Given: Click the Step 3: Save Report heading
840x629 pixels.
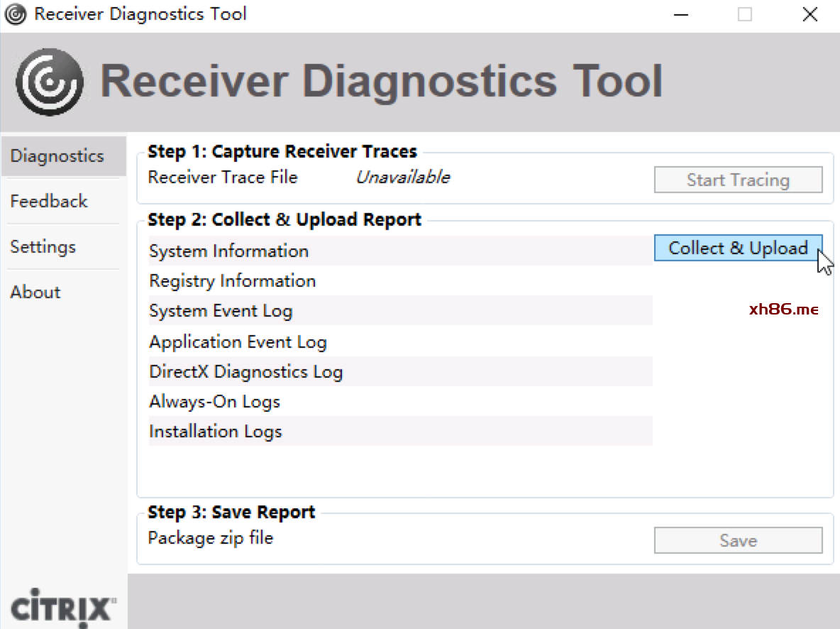Looking at the screenshot, I should 231,512.
